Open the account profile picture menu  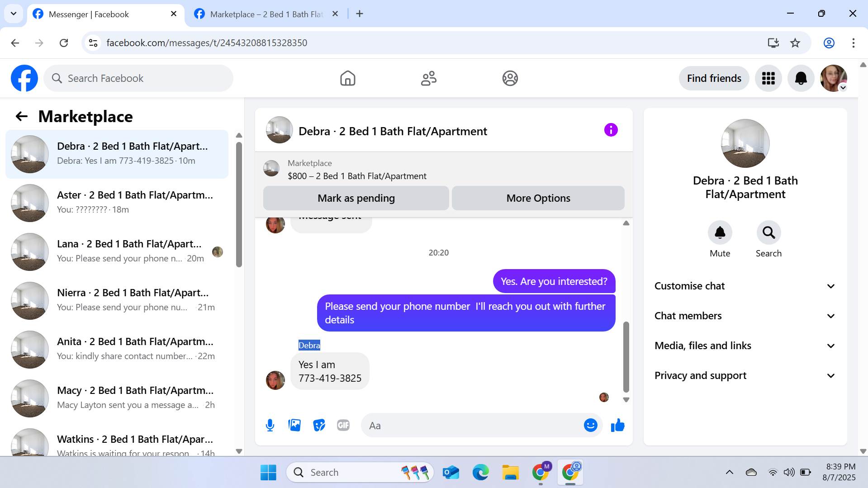coord(833,78)
